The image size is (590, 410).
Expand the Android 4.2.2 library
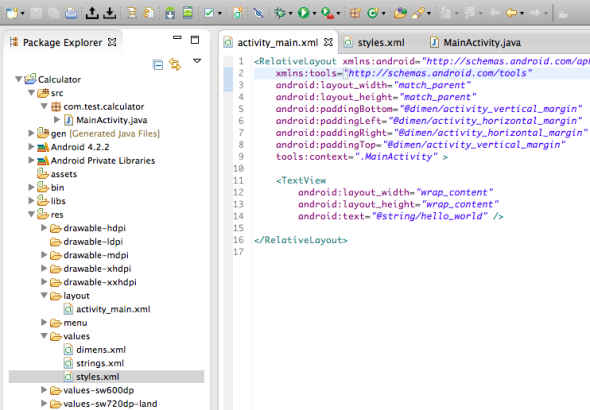tap(31, 146)
